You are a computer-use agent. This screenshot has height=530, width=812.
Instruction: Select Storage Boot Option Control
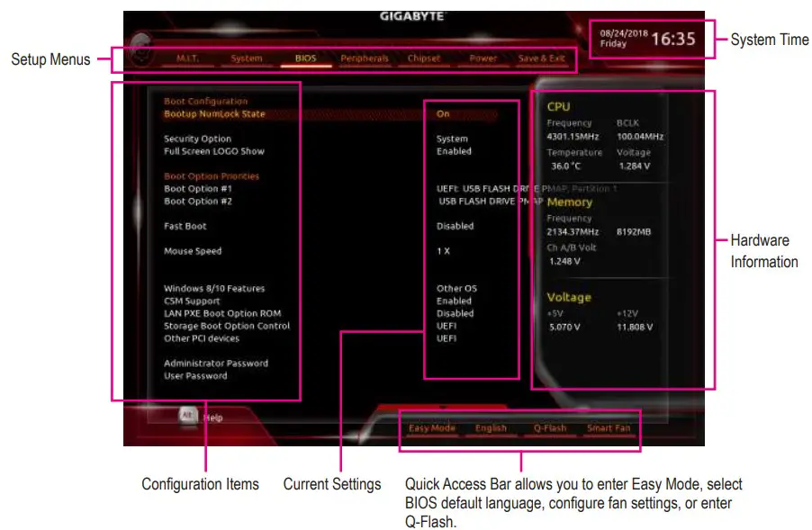(227, 326)
